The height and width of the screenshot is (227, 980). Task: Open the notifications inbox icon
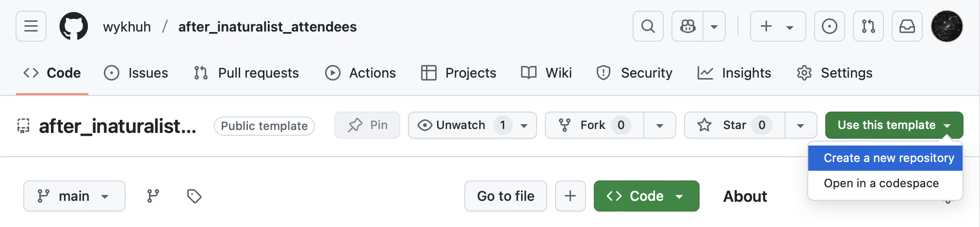coord(907,26)
